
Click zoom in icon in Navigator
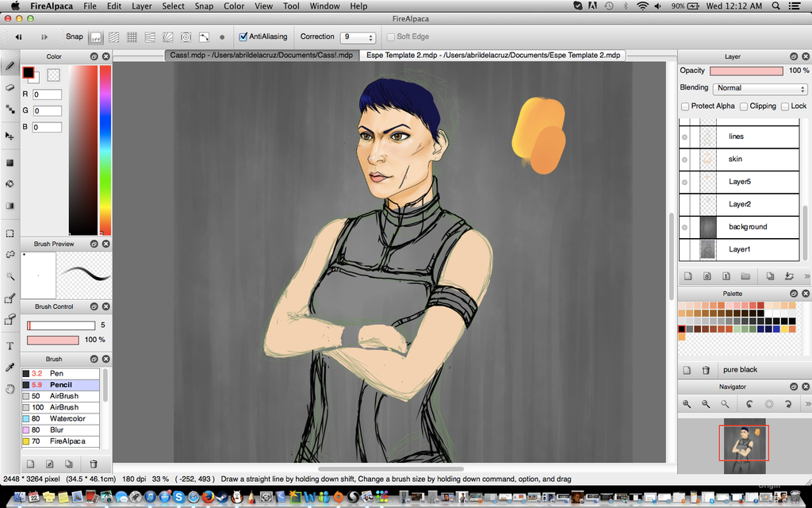tap(688, 404)
